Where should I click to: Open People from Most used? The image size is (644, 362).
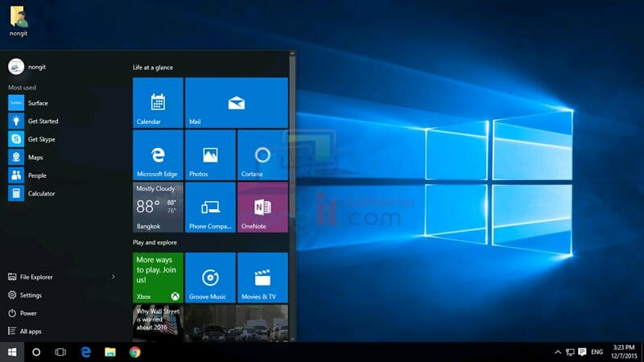pos(62,175)
